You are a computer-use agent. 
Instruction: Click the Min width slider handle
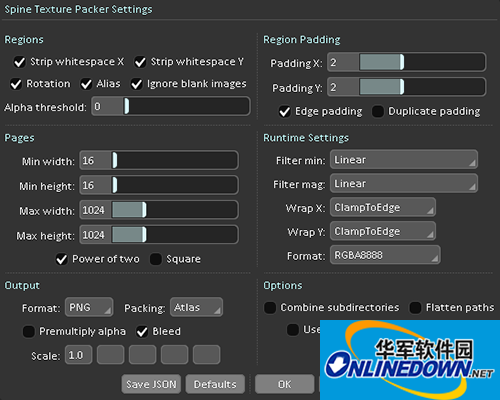[115, 160]
